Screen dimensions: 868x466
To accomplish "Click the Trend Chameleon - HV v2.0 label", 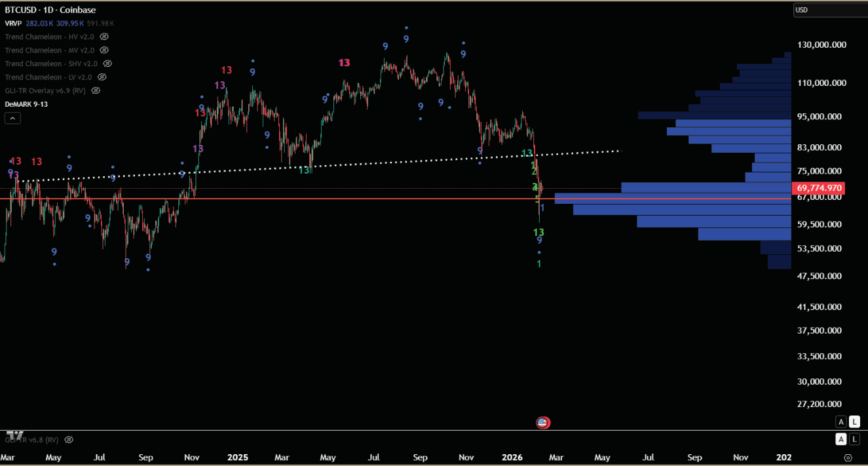I will [x=50, y=37].
